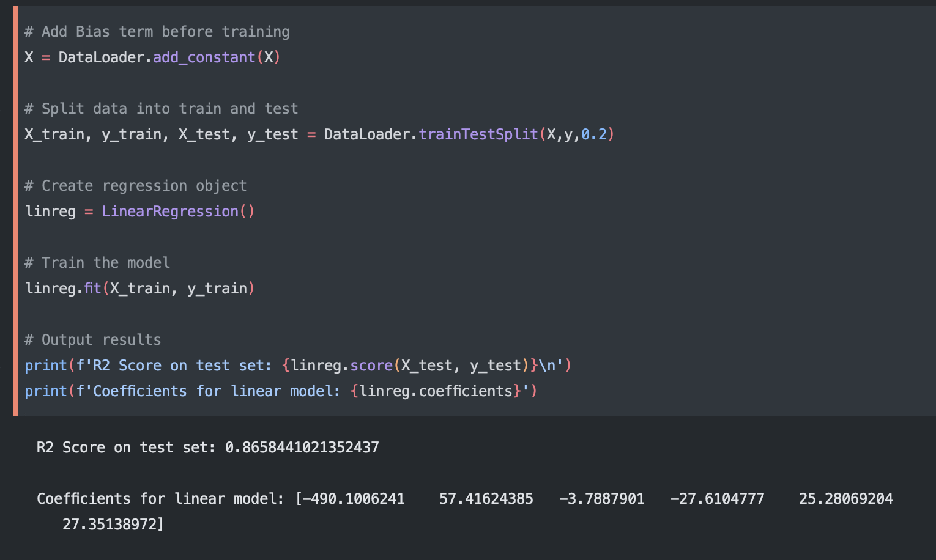Viewport: 936px width, 560px height.
Task: Click the coefficient -3.7887901 in the output
Action: (x=602, y=499)
